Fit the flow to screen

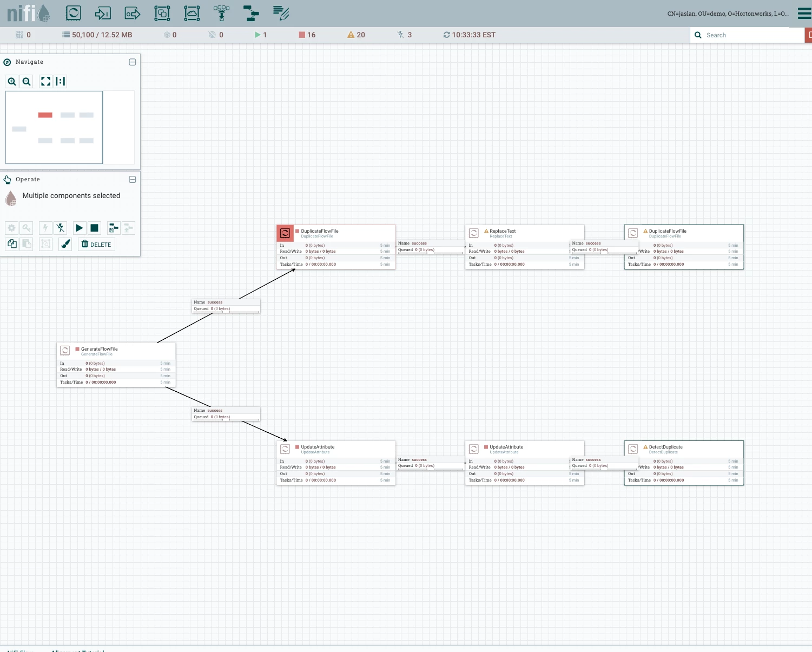point(46,82)
